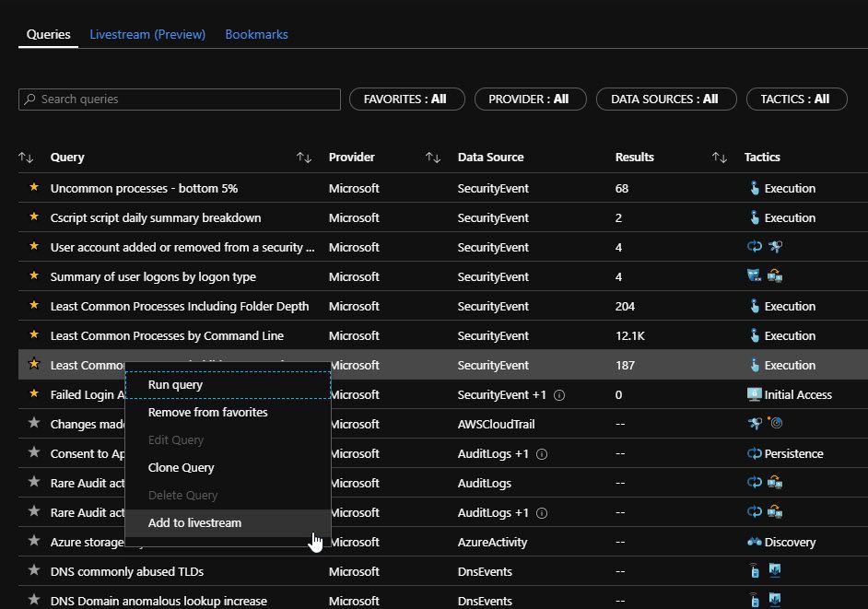Click info icon next to SecurityEvent +1
The width and height of the screenshot is (868, 609).
tap(559, 394)
